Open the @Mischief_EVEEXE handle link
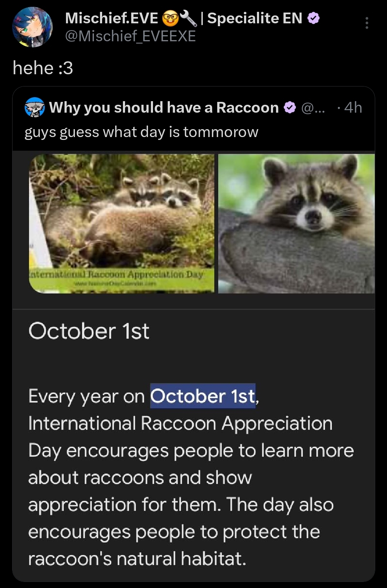This screenshot has height=588, width=387. click(x=130, y=36)
